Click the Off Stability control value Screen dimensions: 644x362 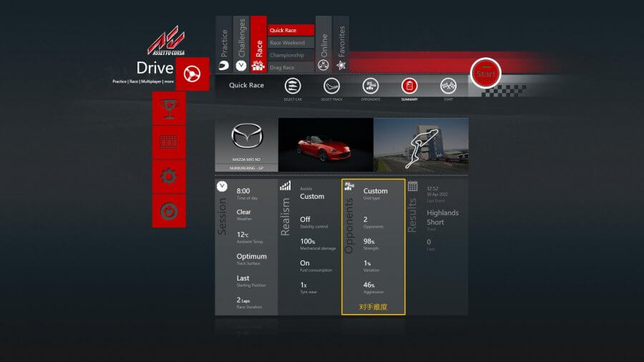(305, 220)
